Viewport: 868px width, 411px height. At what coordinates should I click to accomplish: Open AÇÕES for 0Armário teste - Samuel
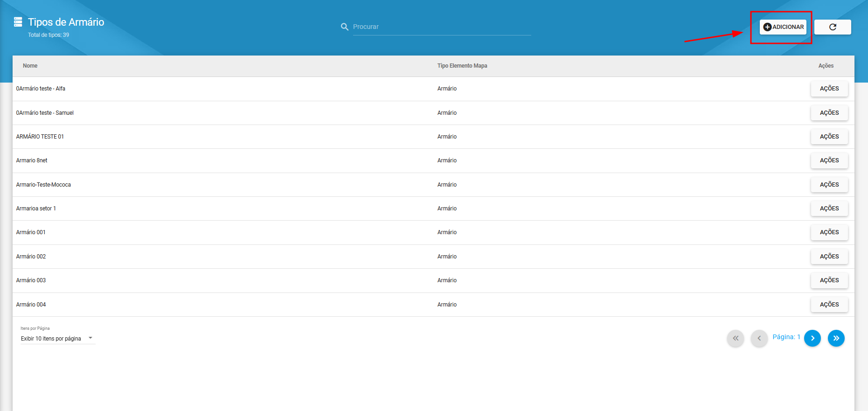tap(829, 113)
